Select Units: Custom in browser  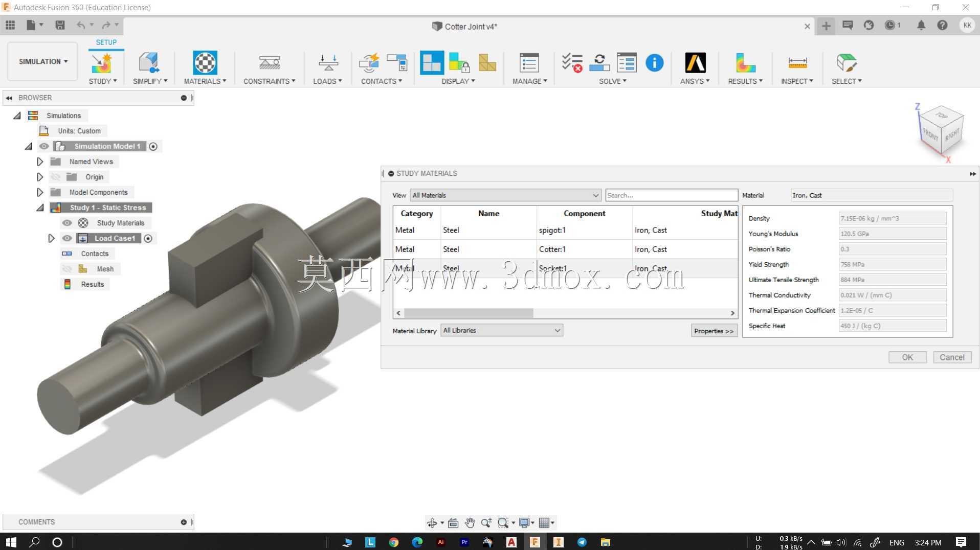(x=79, y=131)
